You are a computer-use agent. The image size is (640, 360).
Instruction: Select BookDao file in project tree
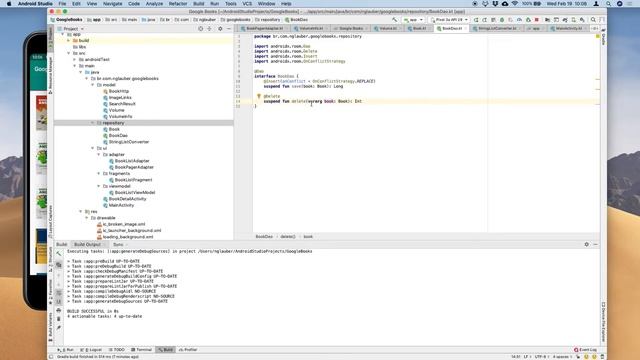tap(118, 136)
